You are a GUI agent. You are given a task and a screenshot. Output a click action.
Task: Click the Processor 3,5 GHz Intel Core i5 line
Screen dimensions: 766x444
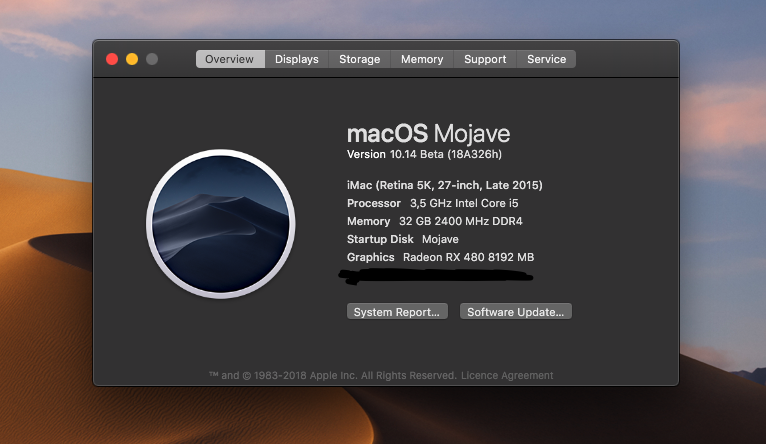tap(432, 203)
